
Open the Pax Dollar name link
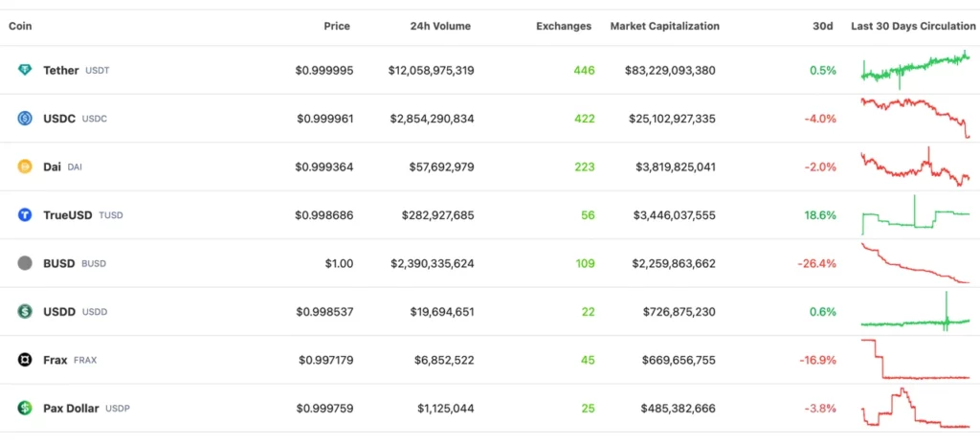pyautogui.click(x=71, y=409)
